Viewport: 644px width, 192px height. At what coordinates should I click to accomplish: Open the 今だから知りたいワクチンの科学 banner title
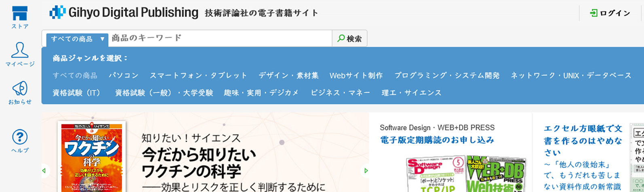pyautogui.click(x=199, y=163)
